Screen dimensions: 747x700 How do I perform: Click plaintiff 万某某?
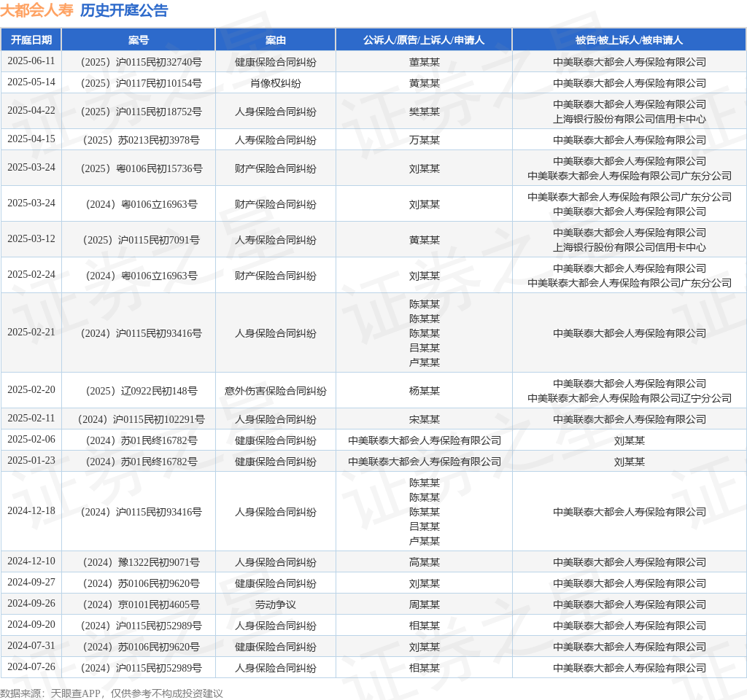click(424, 140)
